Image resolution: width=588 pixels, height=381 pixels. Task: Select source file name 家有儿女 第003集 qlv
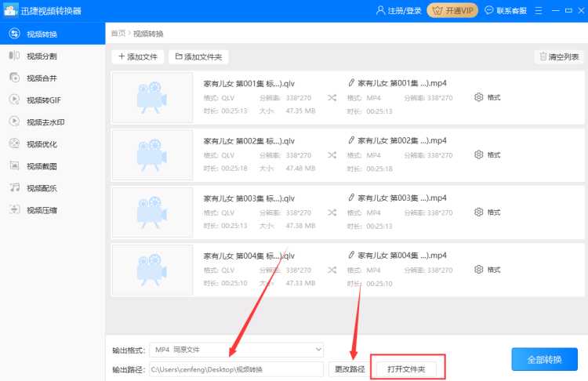coord(249,198)
